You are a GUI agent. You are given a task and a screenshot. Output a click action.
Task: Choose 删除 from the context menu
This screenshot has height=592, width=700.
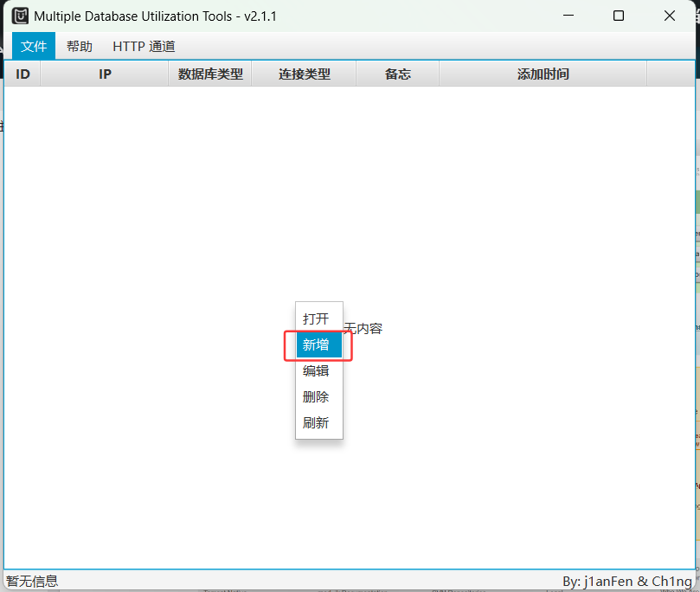coord(318,397)
